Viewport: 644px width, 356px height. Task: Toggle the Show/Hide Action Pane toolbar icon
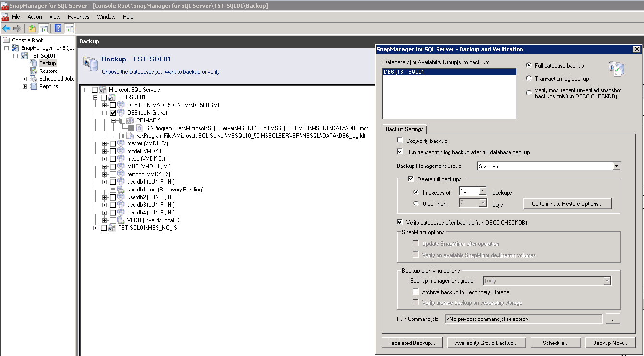tap(69, 28)
